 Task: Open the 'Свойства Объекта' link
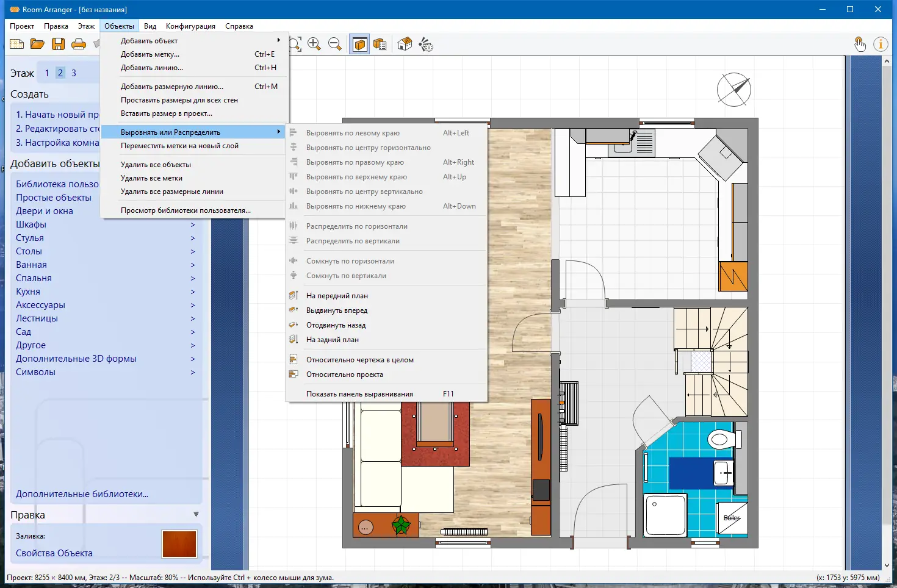(54, 553)
